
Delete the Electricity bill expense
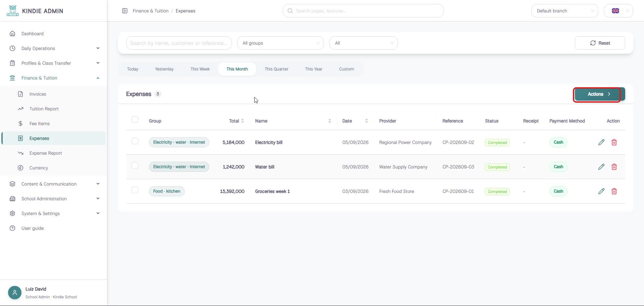614,142
